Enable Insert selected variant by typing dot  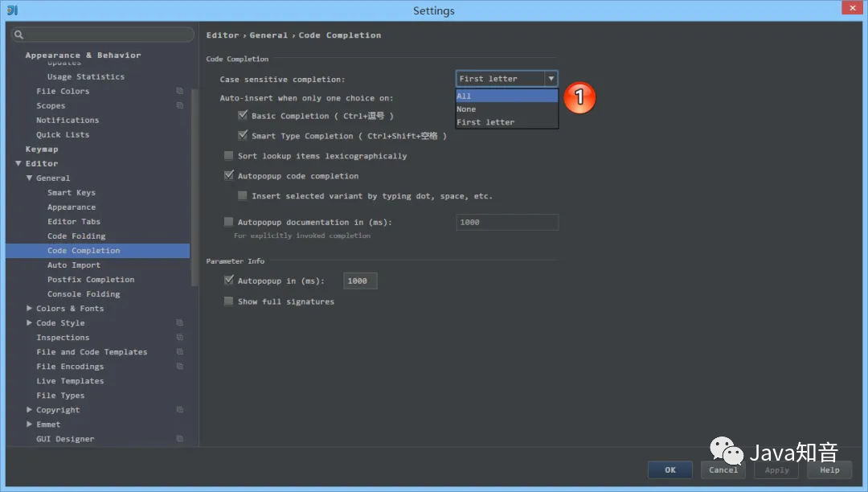pos(243,195)
